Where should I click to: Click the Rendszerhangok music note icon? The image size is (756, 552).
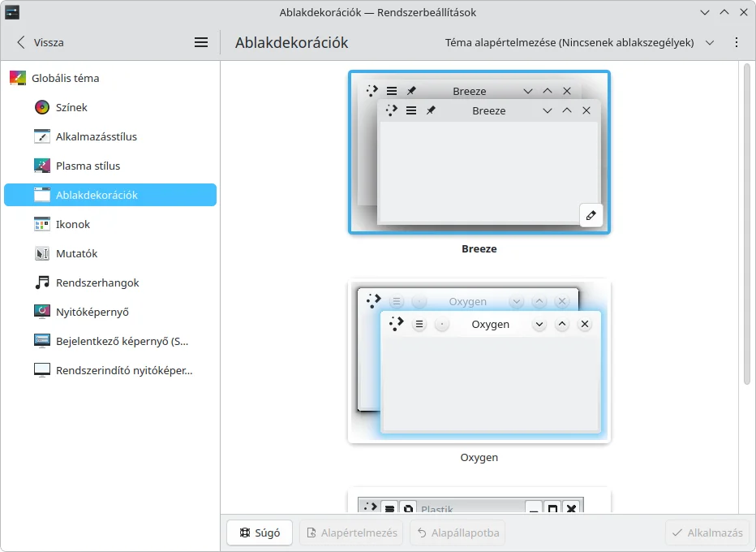[x=42, y=282]
